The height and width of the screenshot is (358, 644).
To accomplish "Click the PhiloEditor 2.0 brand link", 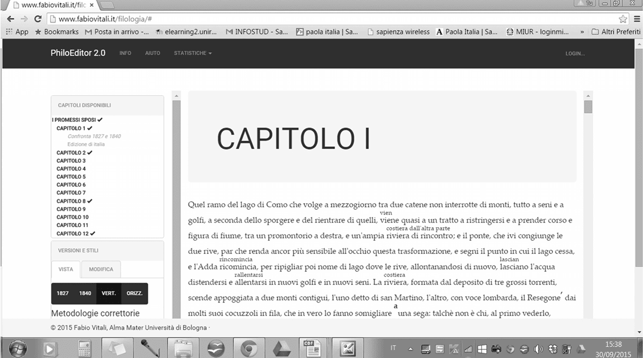I will (78, 53).
